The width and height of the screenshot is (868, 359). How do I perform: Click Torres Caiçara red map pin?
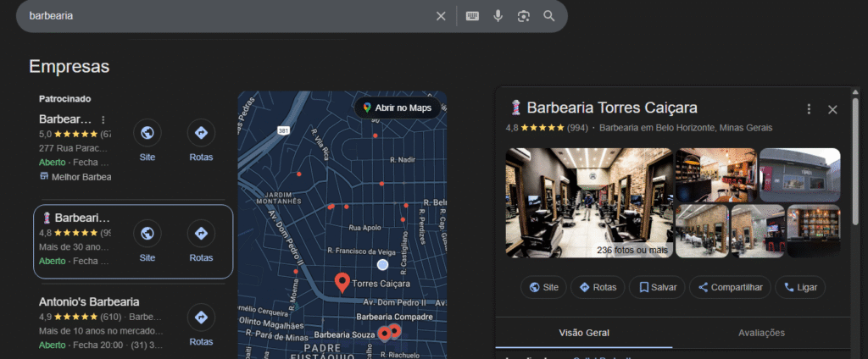[342, 282]
